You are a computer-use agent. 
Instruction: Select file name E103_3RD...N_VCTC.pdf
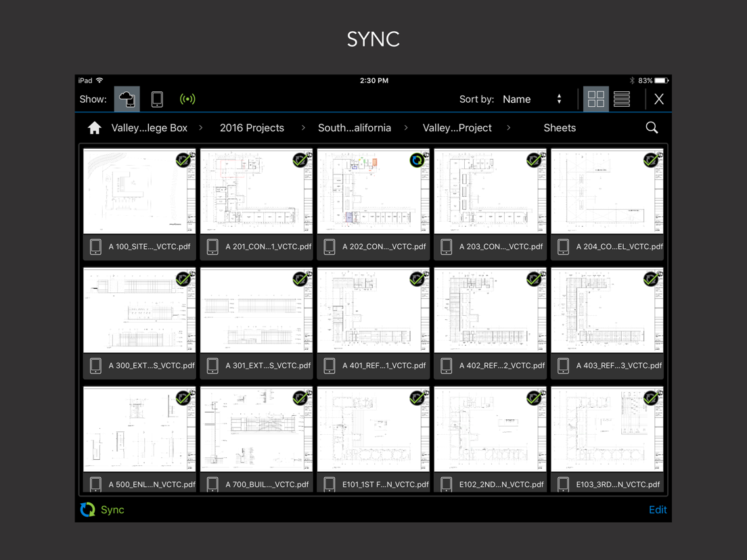[618, 484]
